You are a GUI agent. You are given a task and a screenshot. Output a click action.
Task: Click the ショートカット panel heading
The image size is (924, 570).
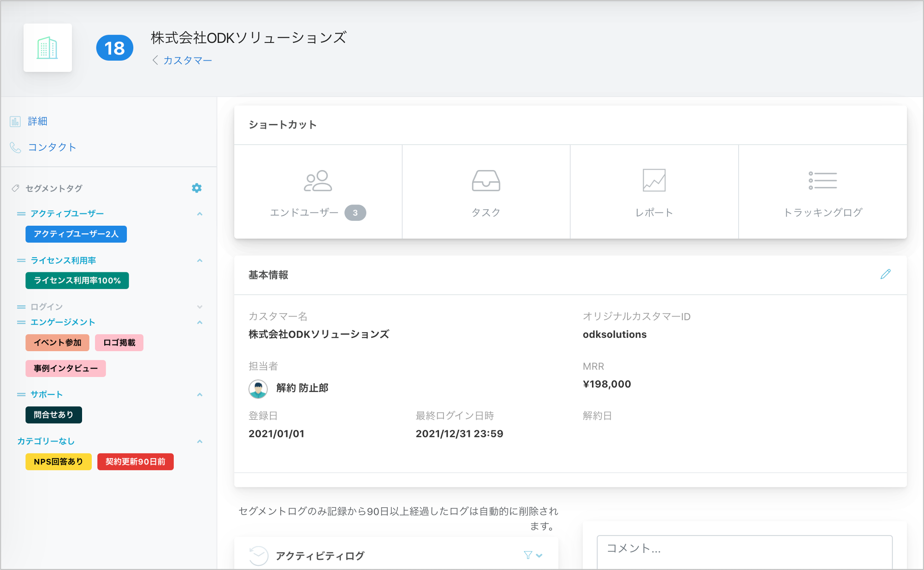282,125
